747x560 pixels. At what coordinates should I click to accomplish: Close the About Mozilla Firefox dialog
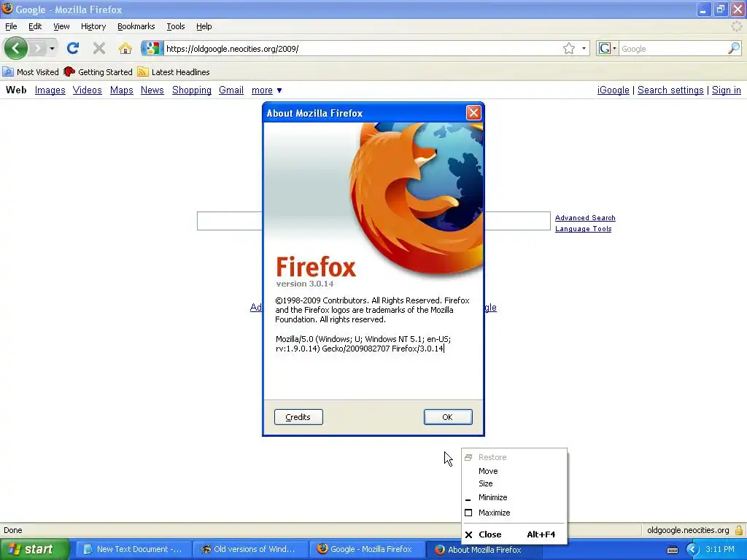pos(473,113)
